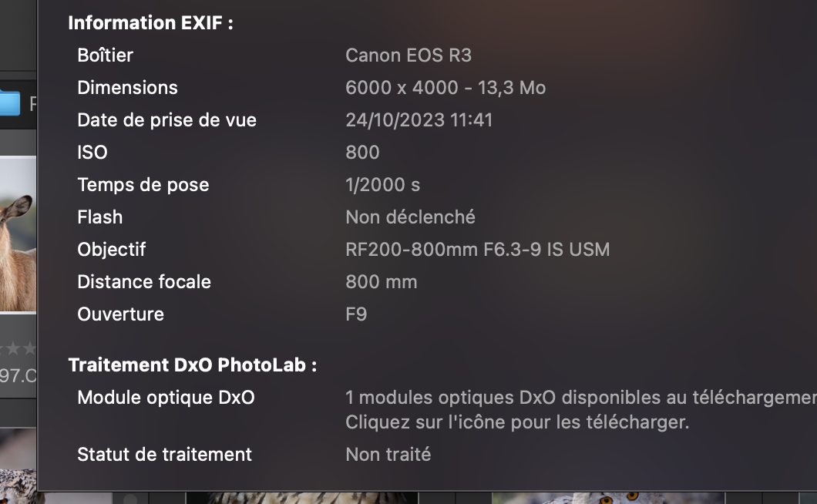817x504 pixels.
Task: Click the Module optique DxO label
Action: tap(166, 398)
